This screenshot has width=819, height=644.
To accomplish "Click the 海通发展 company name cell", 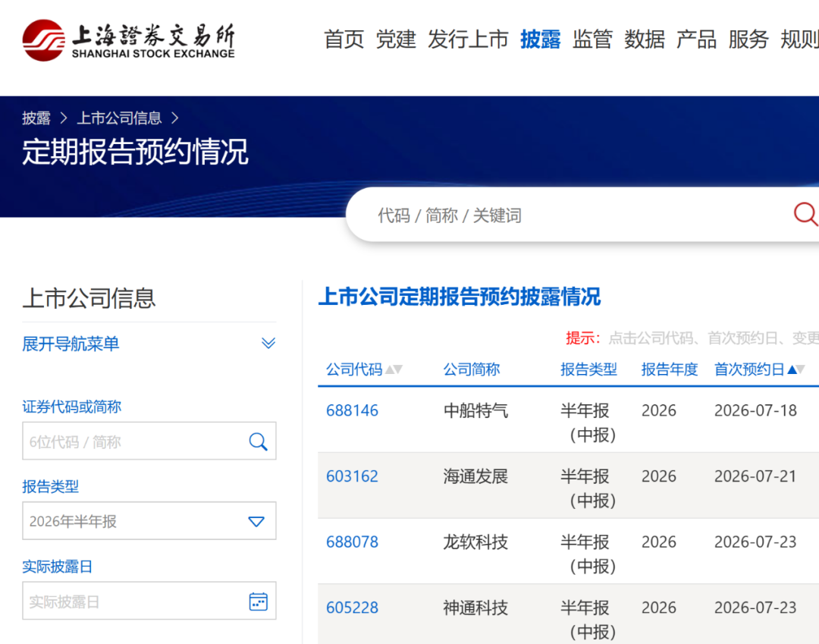I will (475, 476).
